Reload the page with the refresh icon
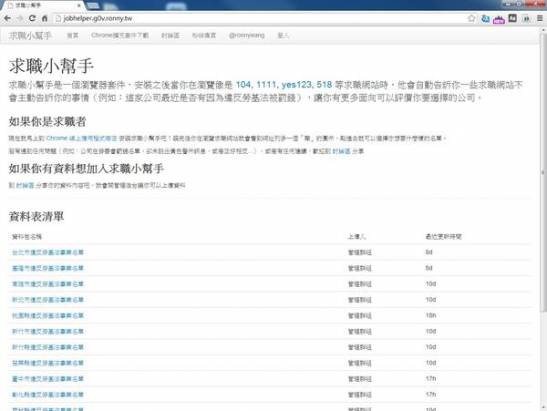 point(32,18)
